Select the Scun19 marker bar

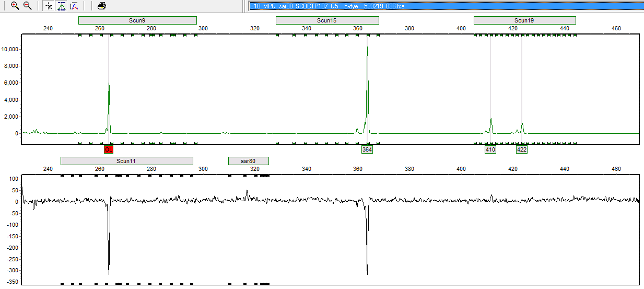tap(524, 20)
